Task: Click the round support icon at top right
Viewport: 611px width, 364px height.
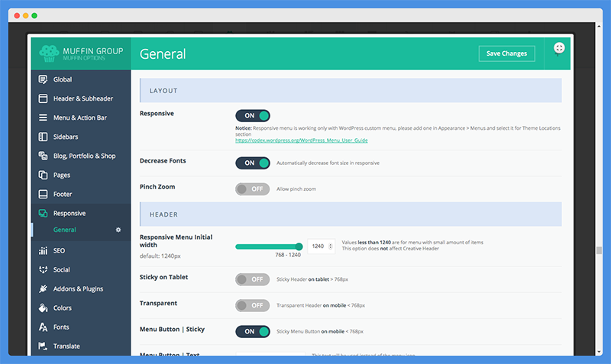Action: click(x=559, y=48)
